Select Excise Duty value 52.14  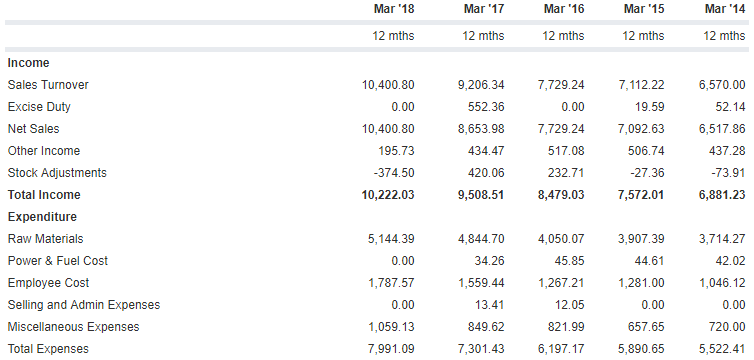[730, 107]
